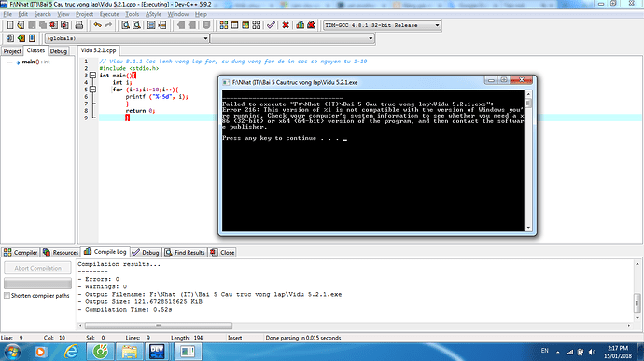Screen dimensions: 644x361
Task: Click the Close tab in bottom panel
Action: click(x=222, y=253)
